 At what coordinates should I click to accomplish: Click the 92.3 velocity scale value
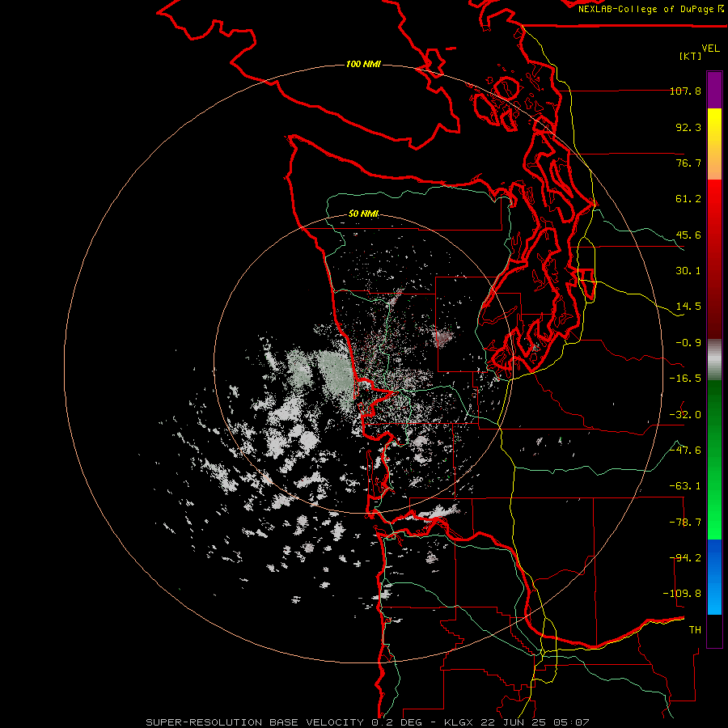688,127
